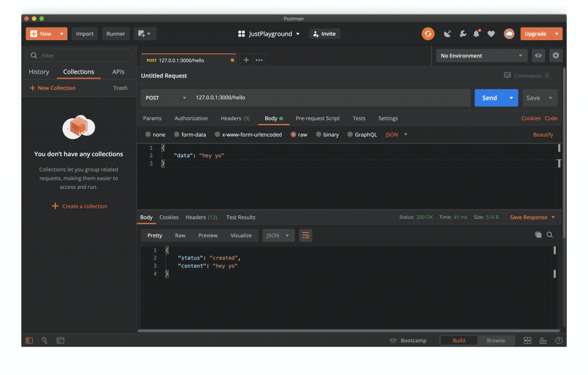Image resolution: width=588 pixels, height=375 pixels.
Task: Click the Comments icon
Action: [x=508, y=75]
